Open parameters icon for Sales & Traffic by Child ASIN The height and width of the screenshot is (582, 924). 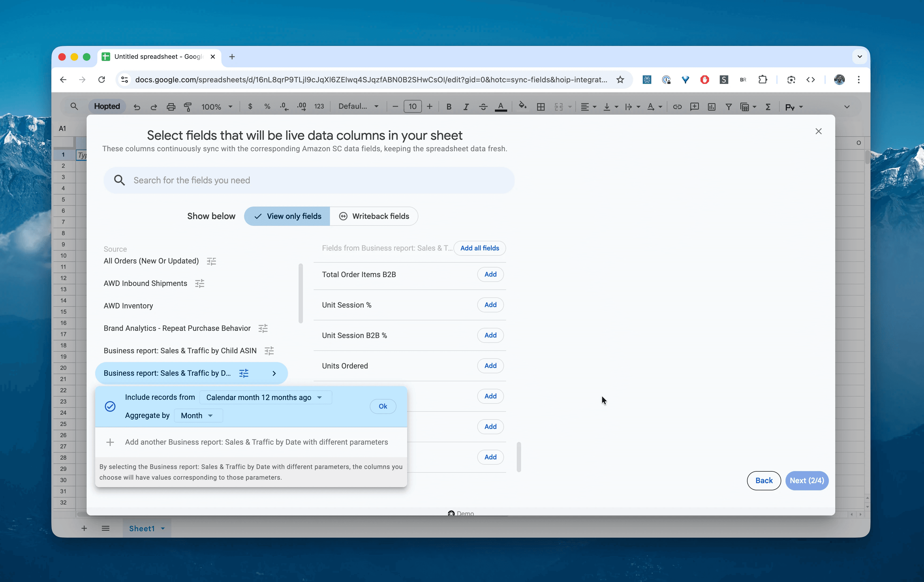pyautogui.click(x=269, y=350)
